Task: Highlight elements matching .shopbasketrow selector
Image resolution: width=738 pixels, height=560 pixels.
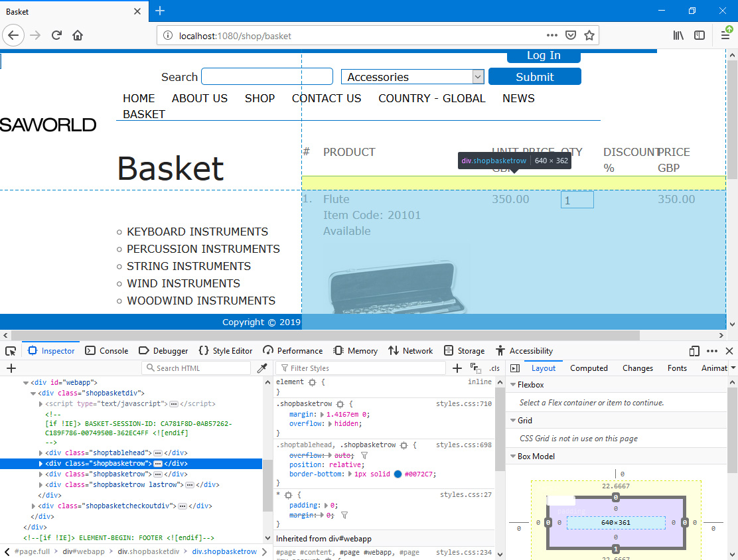Action: (340, 404)
